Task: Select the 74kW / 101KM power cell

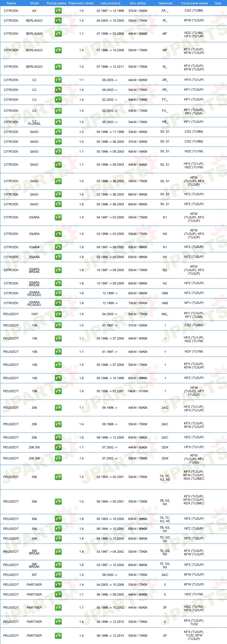Action: (138, 391)
